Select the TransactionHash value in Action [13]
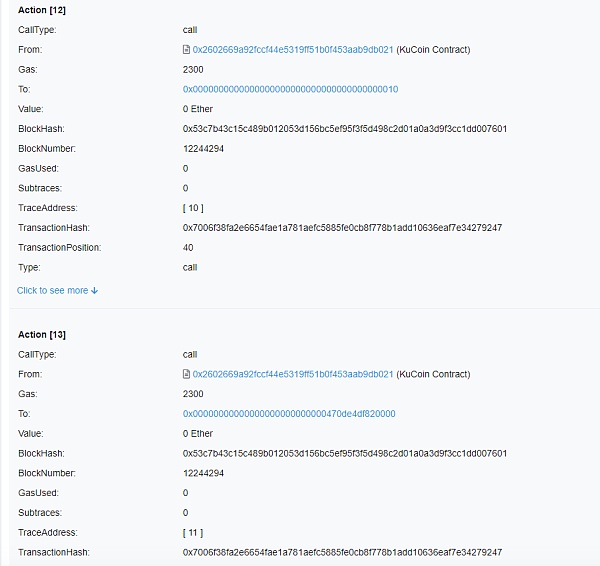The image size is (600, 566). [x=342, y=552]
